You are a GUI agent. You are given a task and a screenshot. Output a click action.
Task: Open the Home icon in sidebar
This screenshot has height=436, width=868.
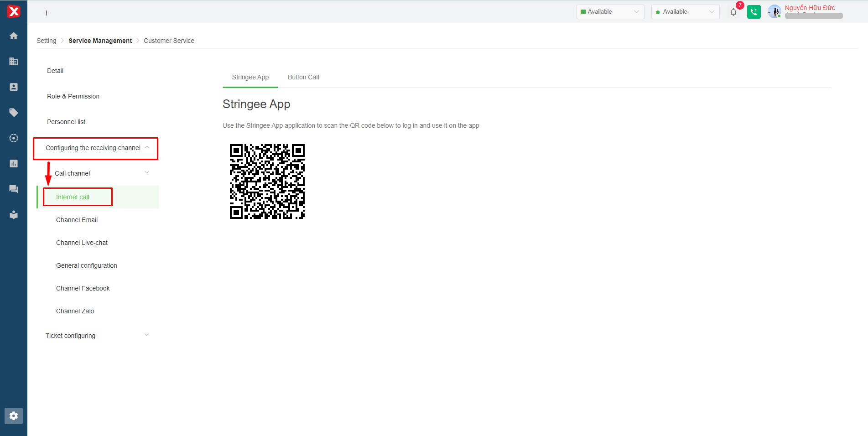pos(14,36)
